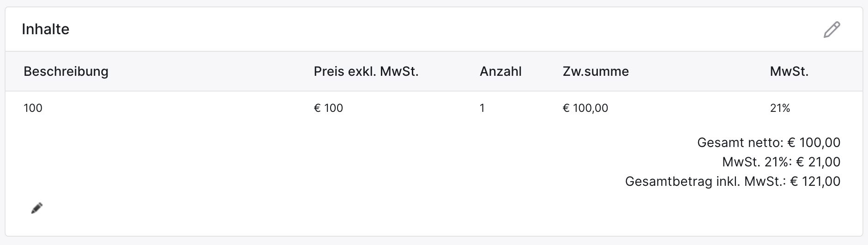Click the outline pencil edit icon beside Inhalte
The image size is (868, 245).
832,30
